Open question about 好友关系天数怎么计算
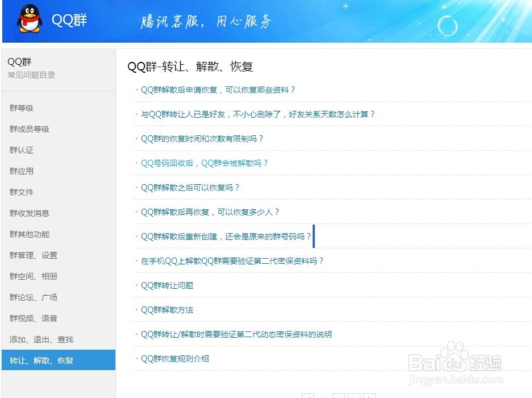532x398 pixels. point(257,114)
